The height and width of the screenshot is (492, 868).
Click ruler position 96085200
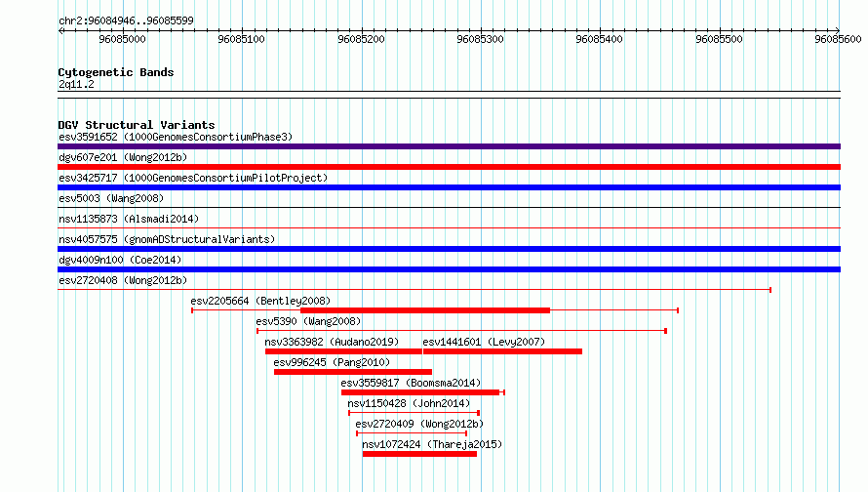click(x=361, y=39)
